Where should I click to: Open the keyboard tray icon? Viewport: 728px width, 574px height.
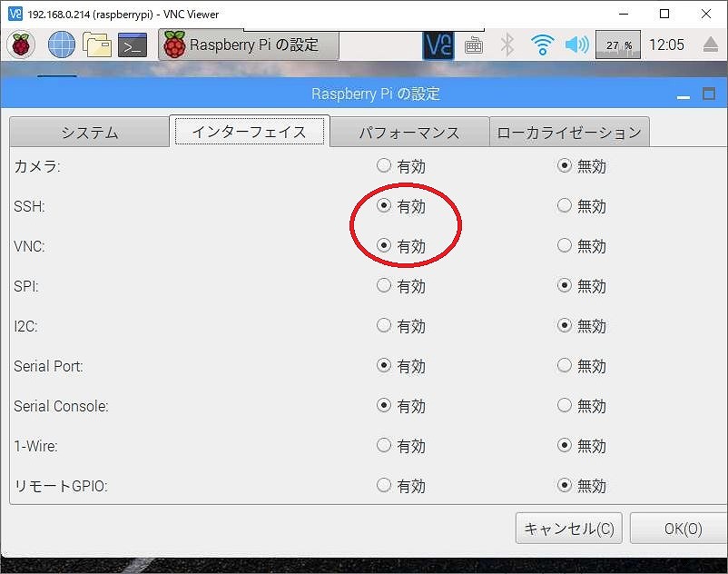[474, 45]
